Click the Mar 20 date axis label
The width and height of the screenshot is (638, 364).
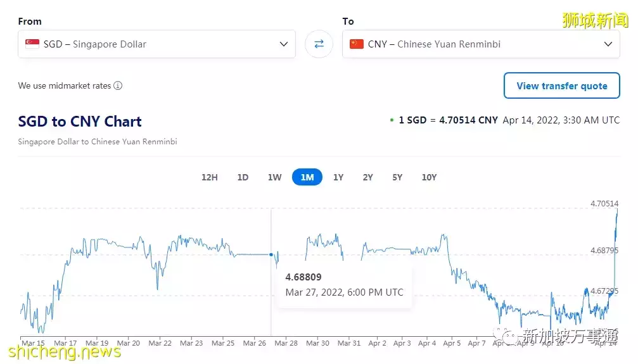129,343
